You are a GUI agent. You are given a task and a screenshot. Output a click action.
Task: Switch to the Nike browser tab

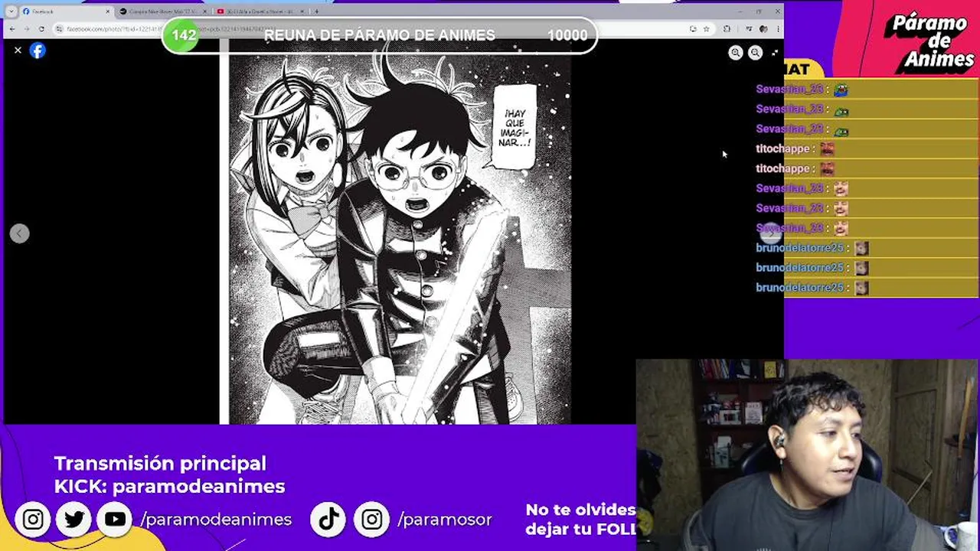click(x=162, y=11)
